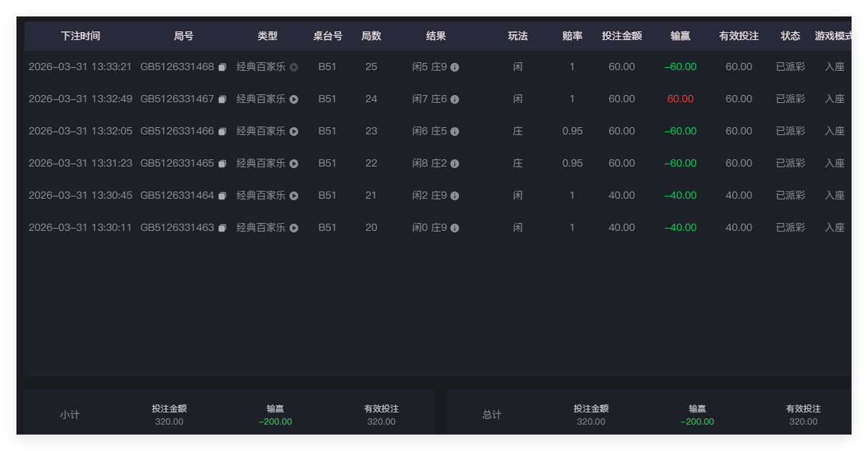Copy game ID GB5126331468
This screenshot has height=451, width=868.
[222, 66]
